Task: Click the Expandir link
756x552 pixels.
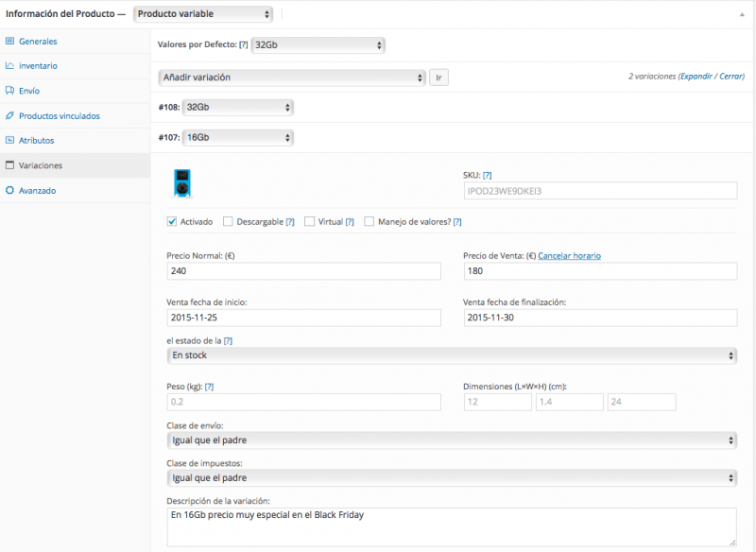Action: (696, 77)
